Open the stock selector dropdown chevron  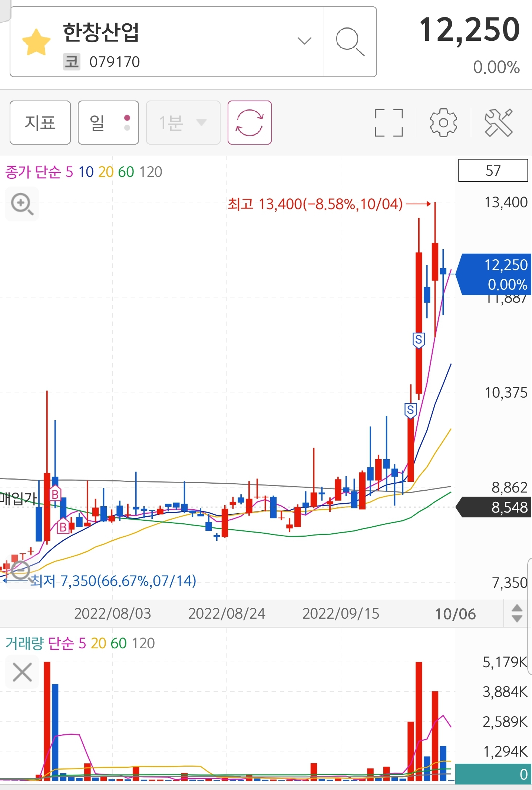tap(304, 40)
